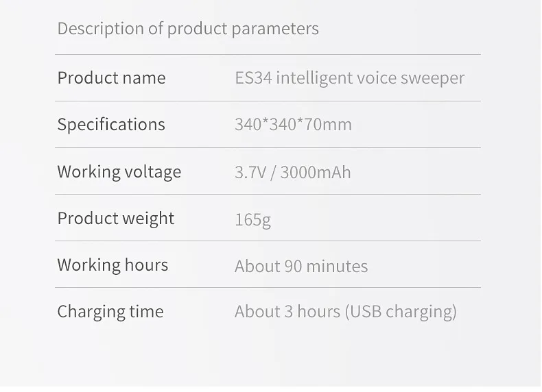Select the '340*340*70mm' dimensions text
The image size is (542, 392).
(x=293, y=125)
